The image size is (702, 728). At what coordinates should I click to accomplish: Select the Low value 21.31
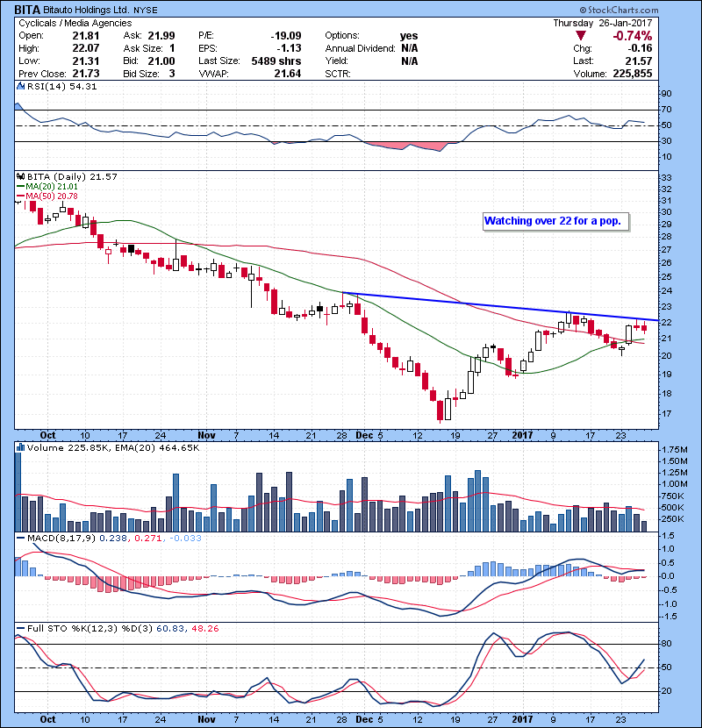[x=85, y=61]
